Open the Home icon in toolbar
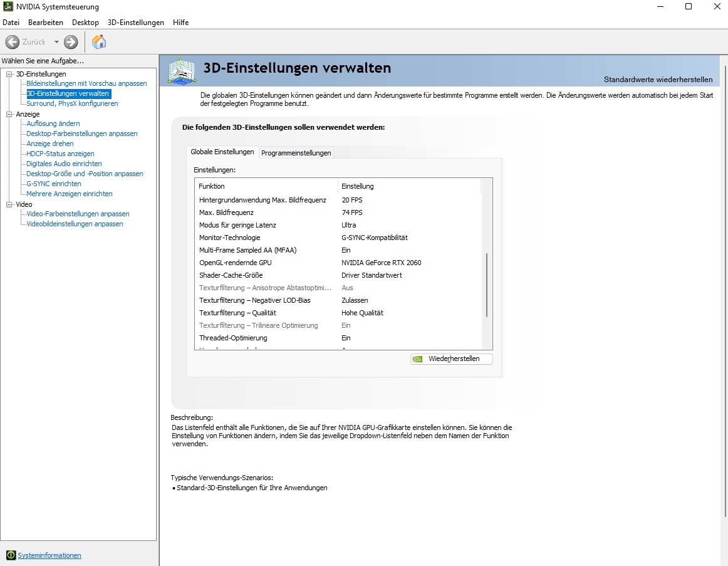Viewport: 728px width, 566px height. click(99, 42)
